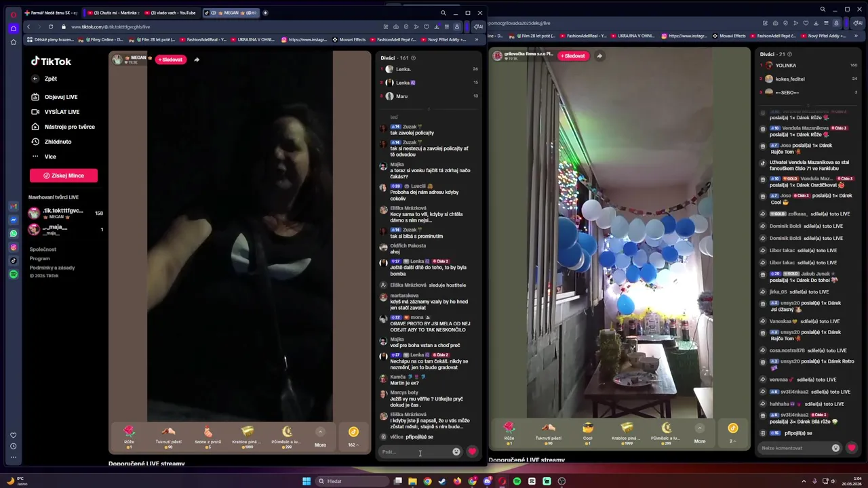Go back with the Zpět arrow
This screenshot has height=488, width=868.
click(x=35, y=79)
